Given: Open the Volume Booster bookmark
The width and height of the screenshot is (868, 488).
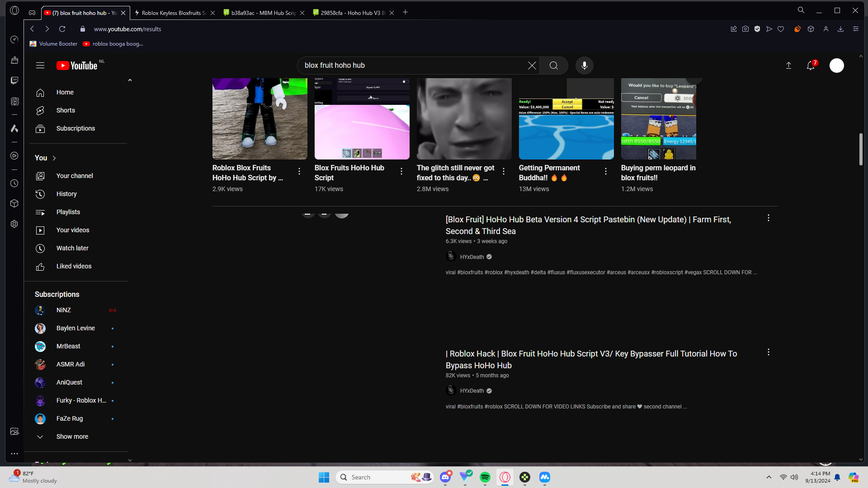Looking at the screenshot, I should tap(53, 44).
